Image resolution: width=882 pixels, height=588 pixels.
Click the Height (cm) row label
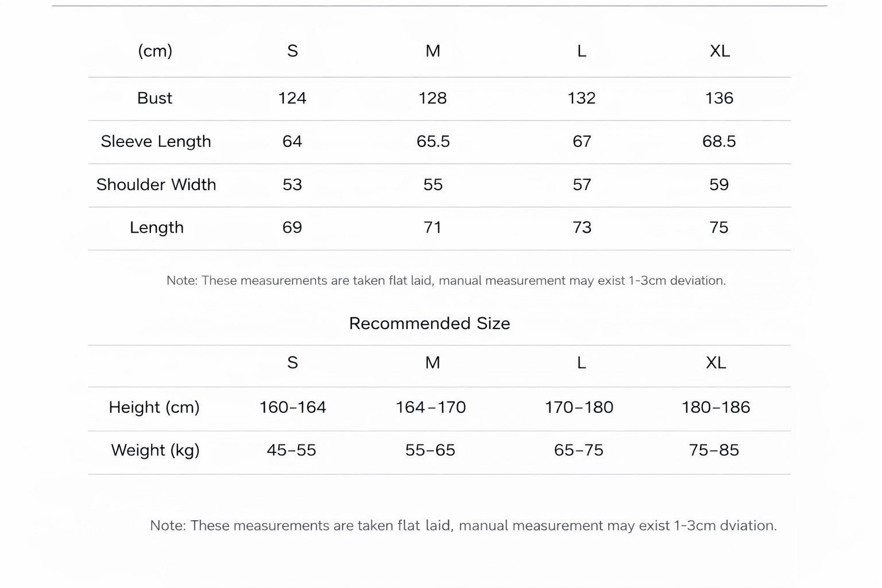(154, 407)
